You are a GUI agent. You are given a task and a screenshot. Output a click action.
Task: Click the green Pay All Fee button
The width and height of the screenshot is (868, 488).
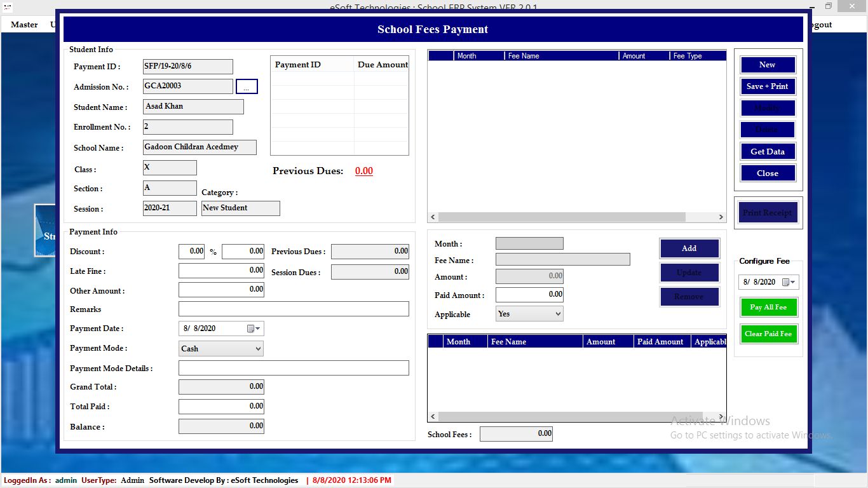[x=768, y=308]
